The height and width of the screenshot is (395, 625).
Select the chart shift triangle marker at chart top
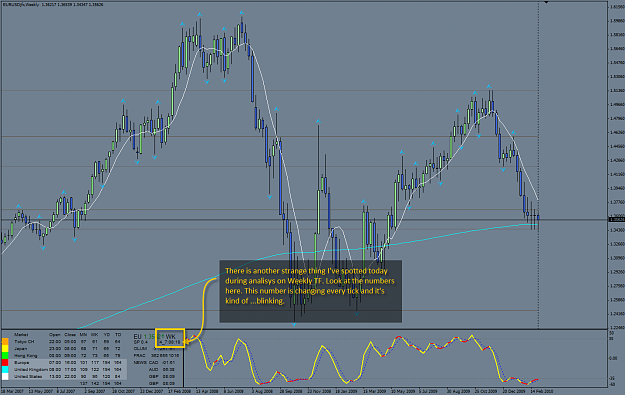[x=546, y=2]
